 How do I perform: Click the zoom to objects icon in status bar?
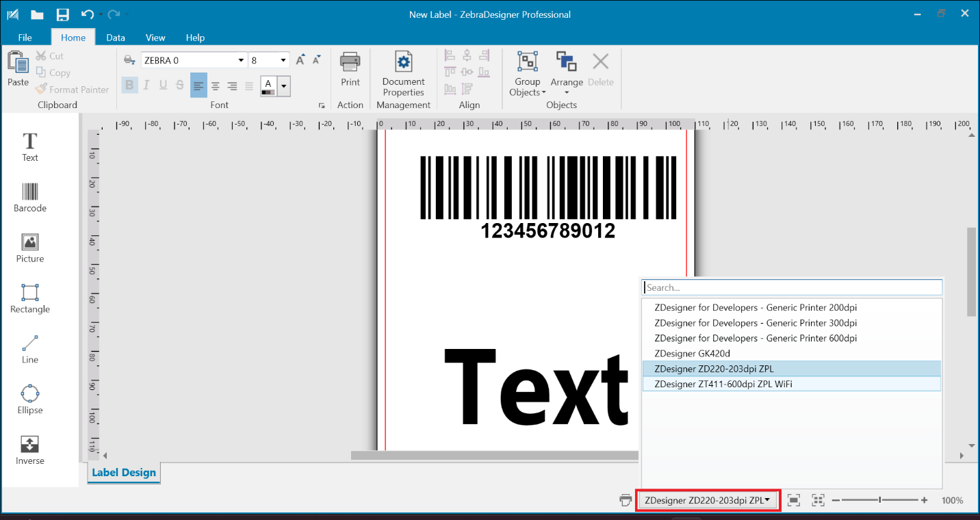818,500
